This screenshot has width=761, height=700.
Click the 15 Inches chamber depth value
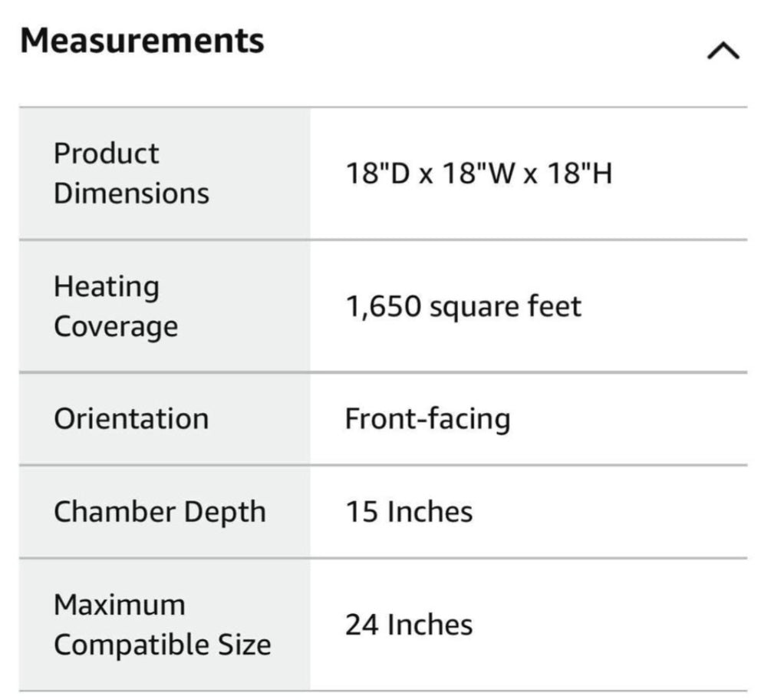click(409, 512)
